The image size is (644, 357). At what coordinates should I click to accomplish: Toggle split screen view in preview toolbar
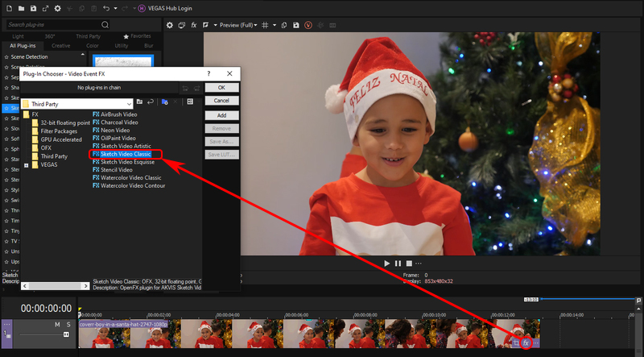[x=206, y=25]
